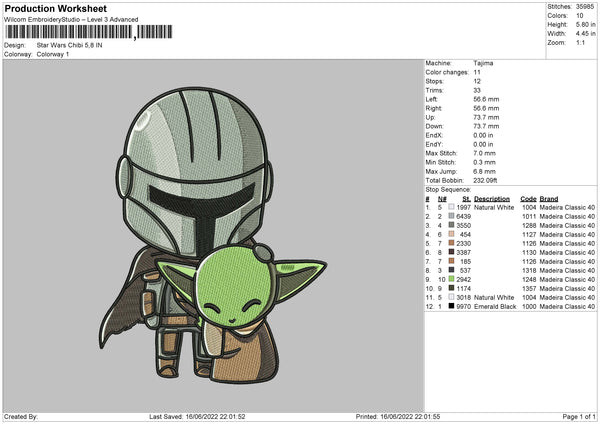This screenshot has width=600, height=424.
Task: Click the 'Brand' column header
Action: (x=549, y=199)
